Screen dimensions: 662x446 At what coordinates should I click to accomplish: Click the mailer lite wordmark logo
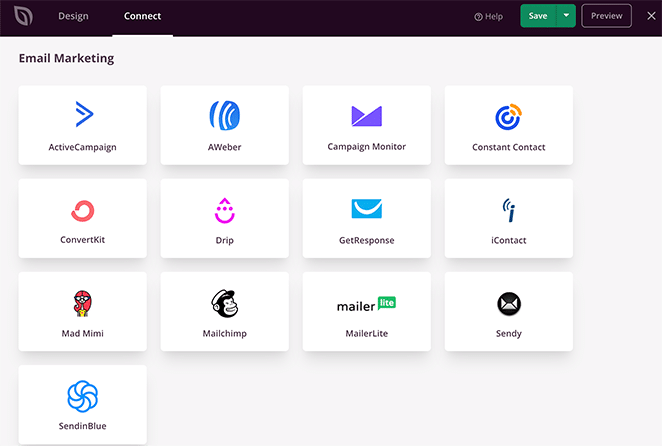pos(366,304)
